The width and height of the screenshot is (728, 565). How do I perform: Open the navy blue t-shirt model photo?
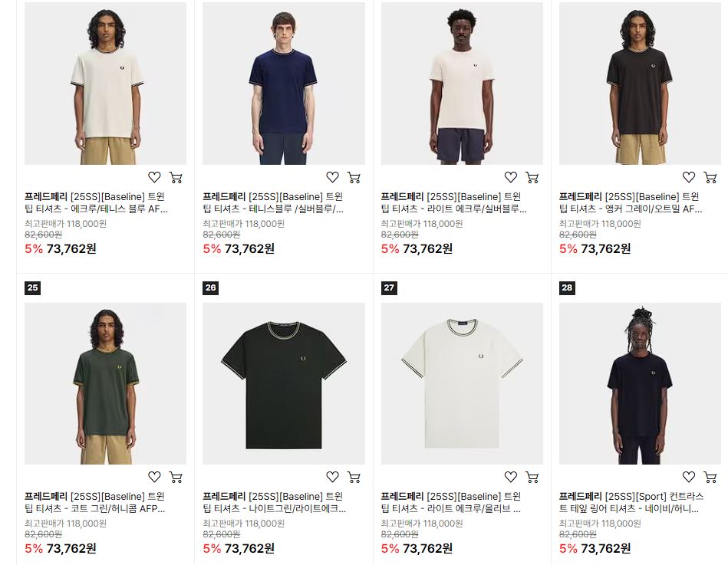(x=284, y=84)
